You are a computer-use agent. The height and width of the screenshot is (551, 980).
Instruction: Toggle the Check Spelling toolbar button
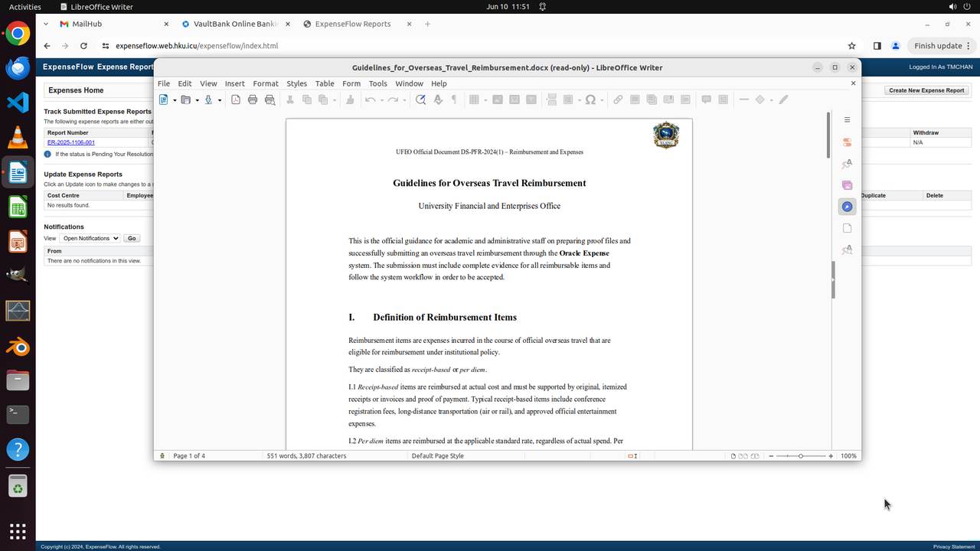click(x=438, y=99)
